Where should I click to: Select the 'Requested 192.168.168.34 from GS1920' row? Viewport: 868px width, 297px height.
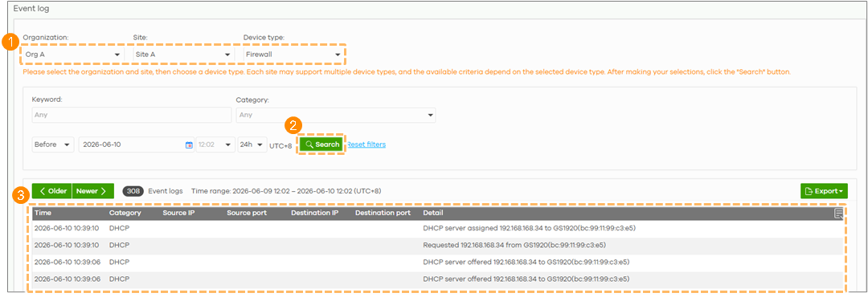tap(437, 245)
